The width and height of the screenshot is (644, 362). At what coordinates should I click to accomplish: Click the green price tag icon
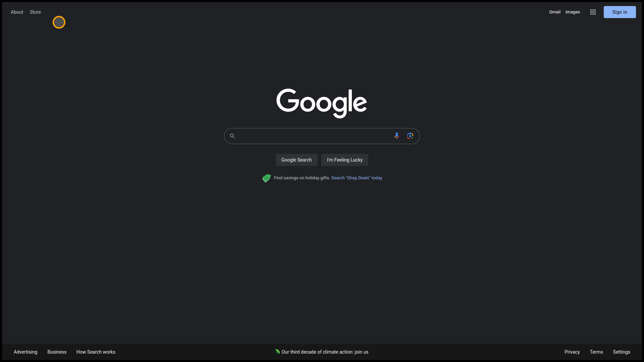(x=267, y=178)
